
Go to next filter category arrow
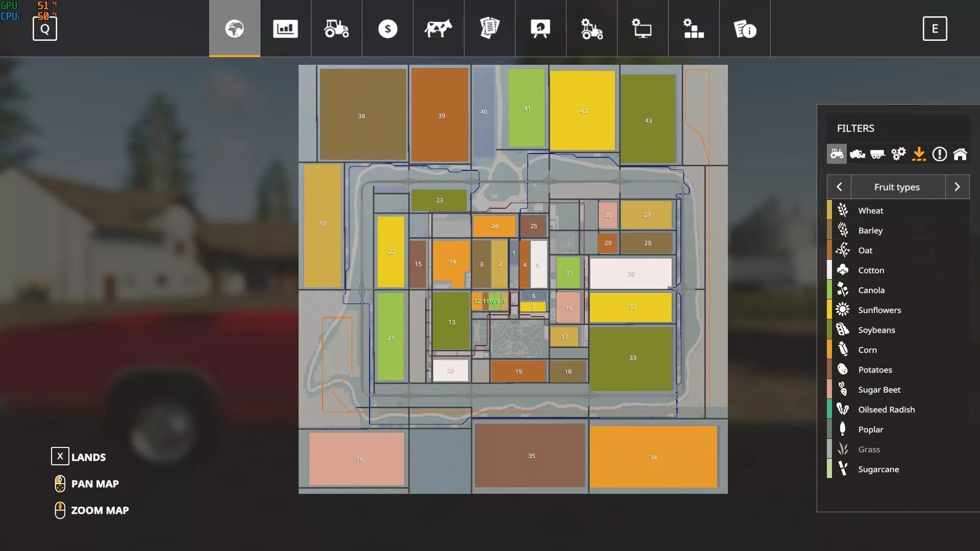click(957, 187)
